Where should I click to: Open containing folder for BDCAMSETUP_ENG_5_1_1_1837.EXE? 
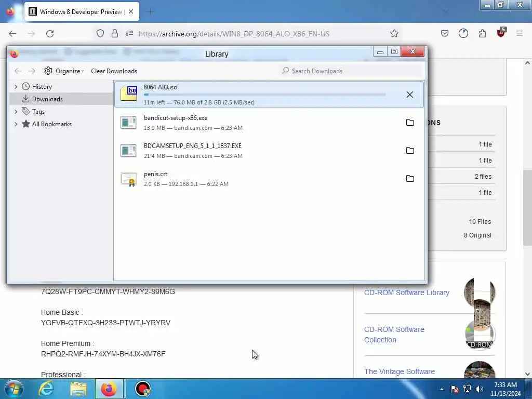[410, 151]
